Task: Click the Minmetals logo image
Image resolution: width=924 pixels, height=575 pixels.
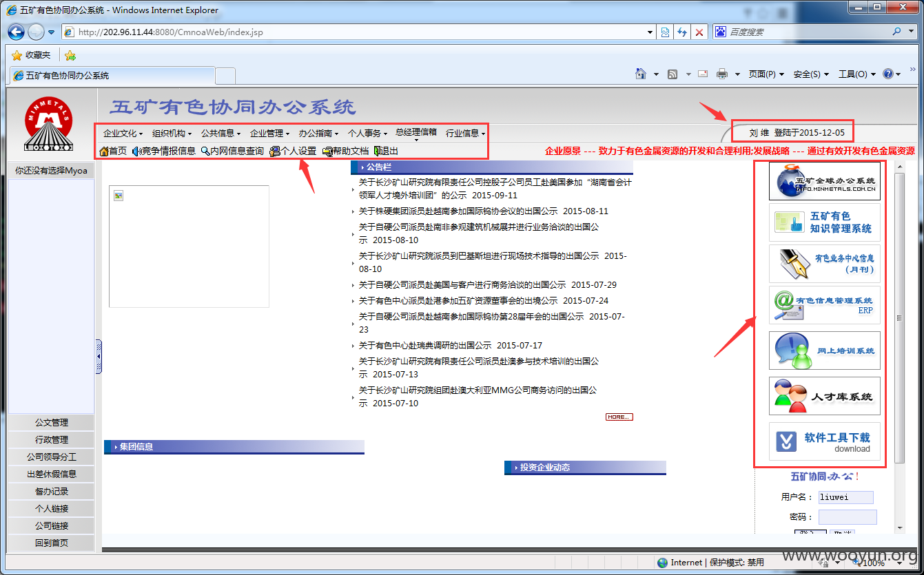Action: coord(48,124)
